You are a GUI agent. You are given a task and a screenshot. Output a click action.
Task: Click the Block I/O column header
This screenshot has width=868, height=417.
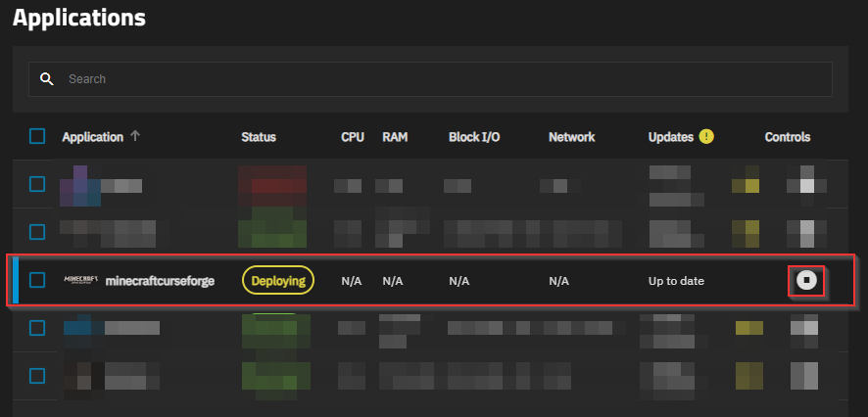click(474, 137)
